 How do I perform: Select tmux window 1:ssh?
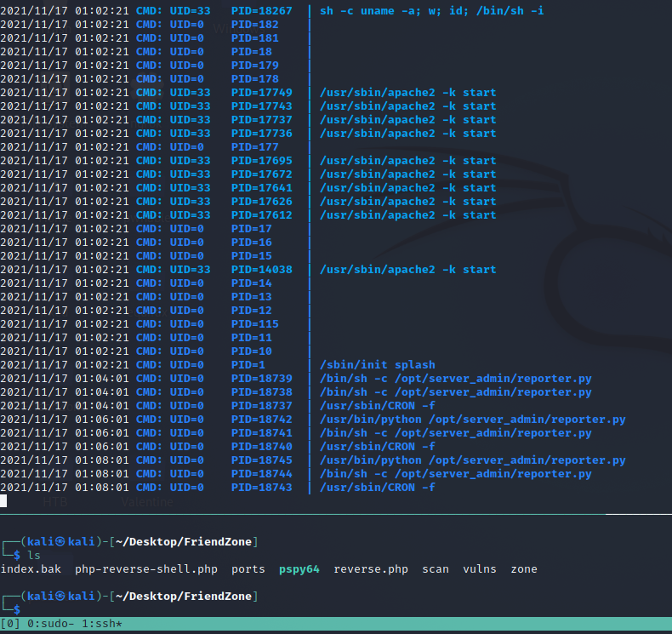click(x=104, y=625)
